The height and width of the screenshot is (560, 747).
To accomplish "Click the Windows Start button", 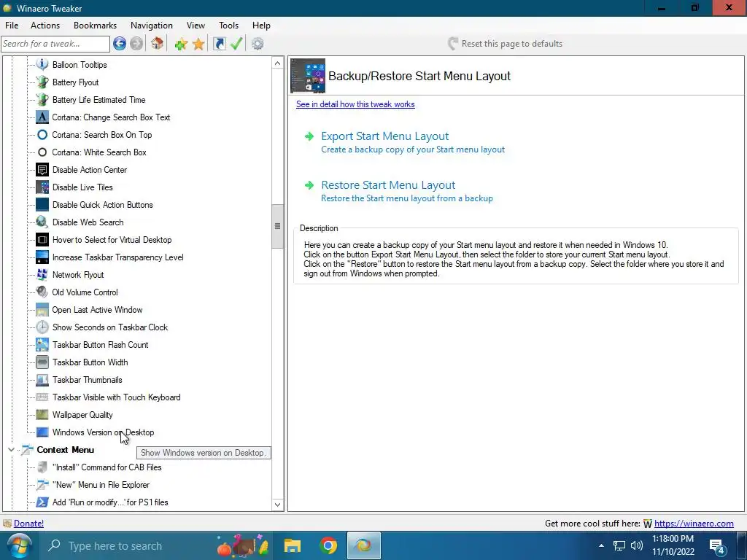I will [19, 545].
